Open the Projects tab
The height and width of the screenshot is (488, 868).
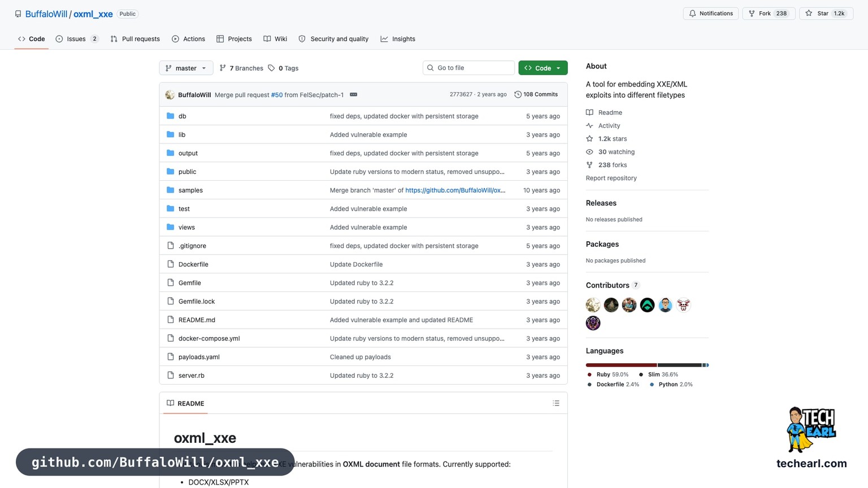point(234,39)
